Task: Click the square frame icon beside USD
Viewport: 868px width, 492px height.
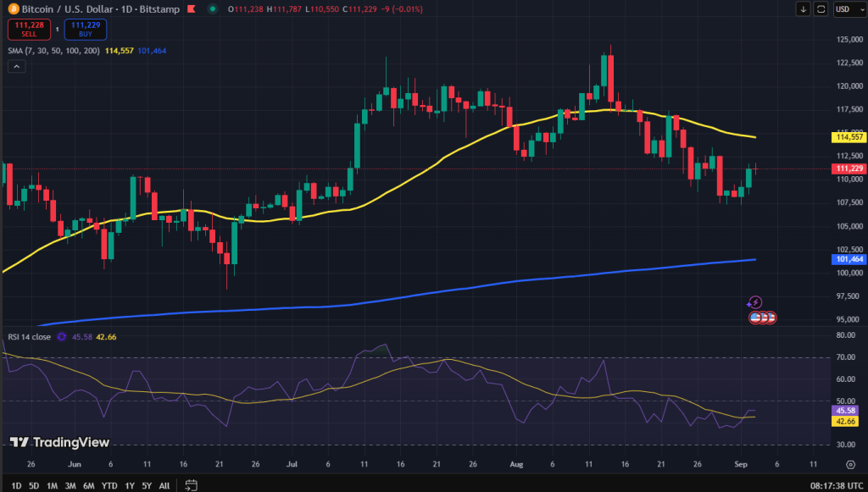Action: point(820,9)
